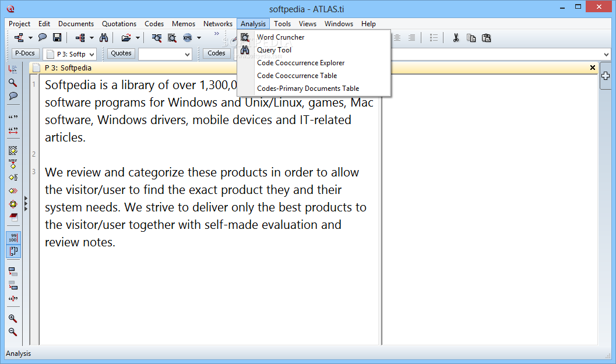Expand the XML icon dropdown arrow
The image size is (616, 364).
[x=199, y=38]
